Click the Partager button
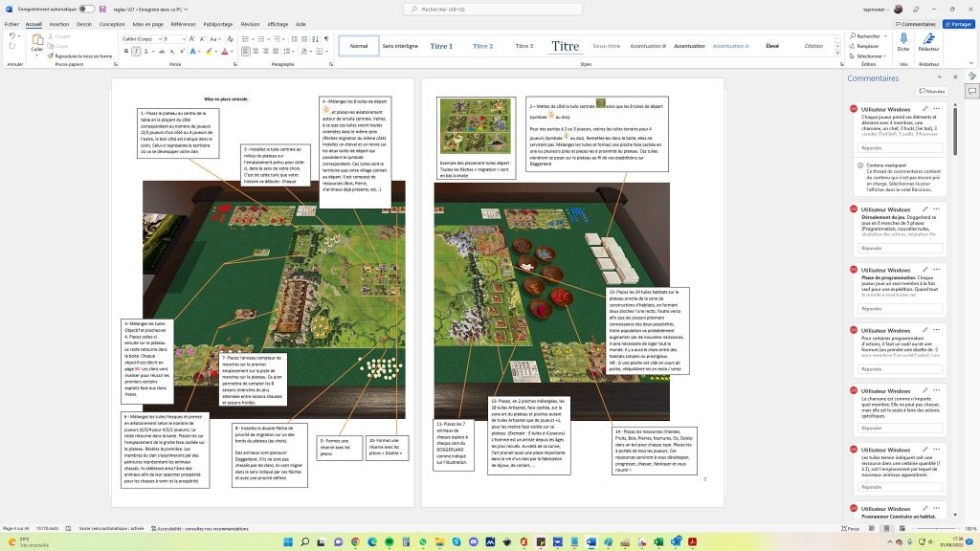The width and height of the screenshot is (980, 551). tap(959, 24)
